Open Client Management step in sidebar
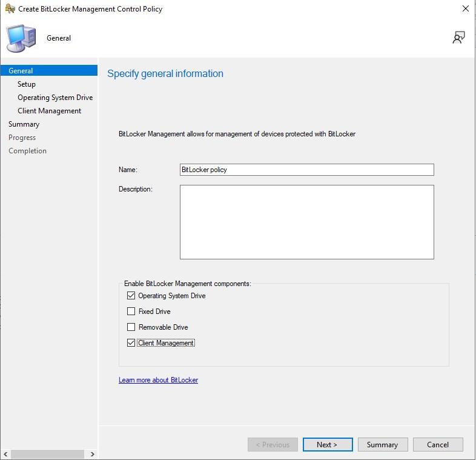This screenshot has width=476, height=460. (x=49, y=111)
